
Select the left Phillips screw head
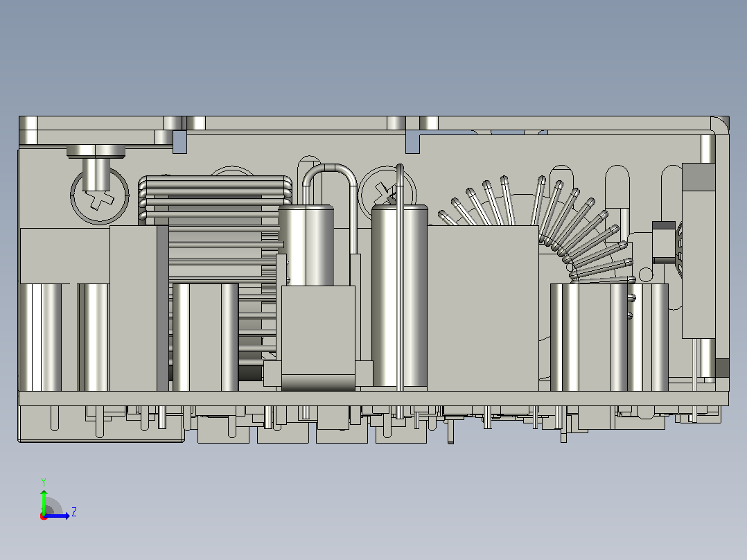pyautogui.click(x=100, y=195)
